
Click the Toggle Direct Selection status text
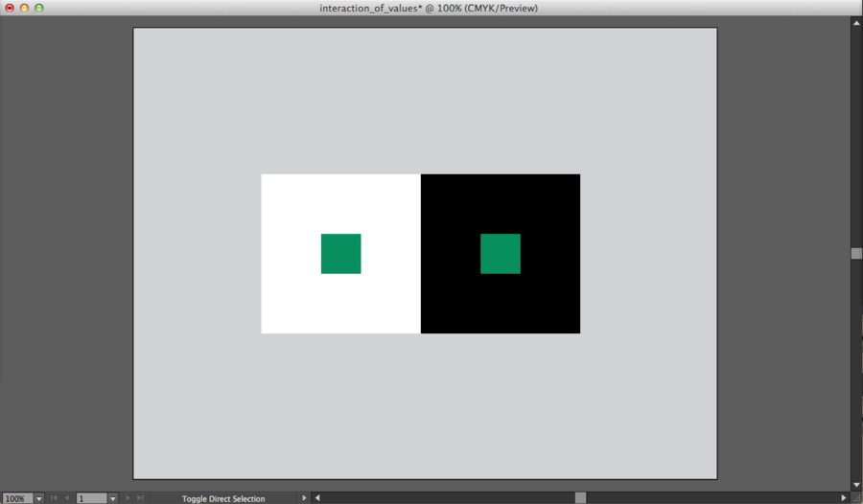point(223,498)
